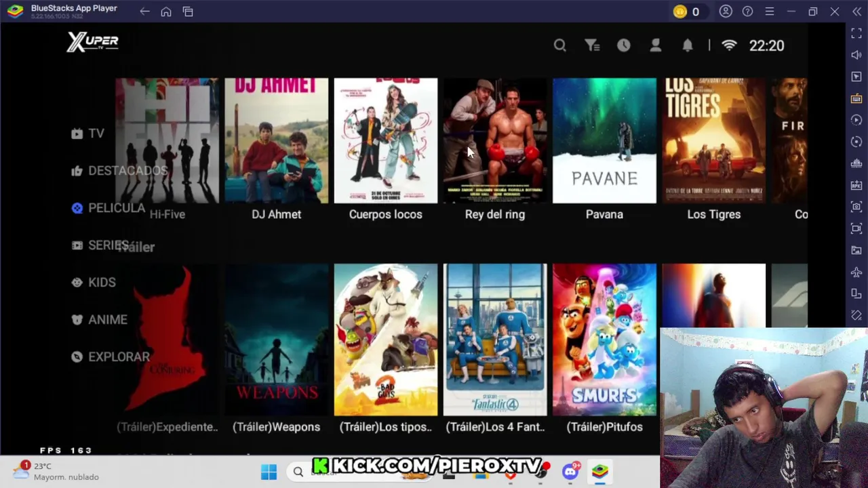Toggle the BlueStacks airplane mode icon

point(856,272)
